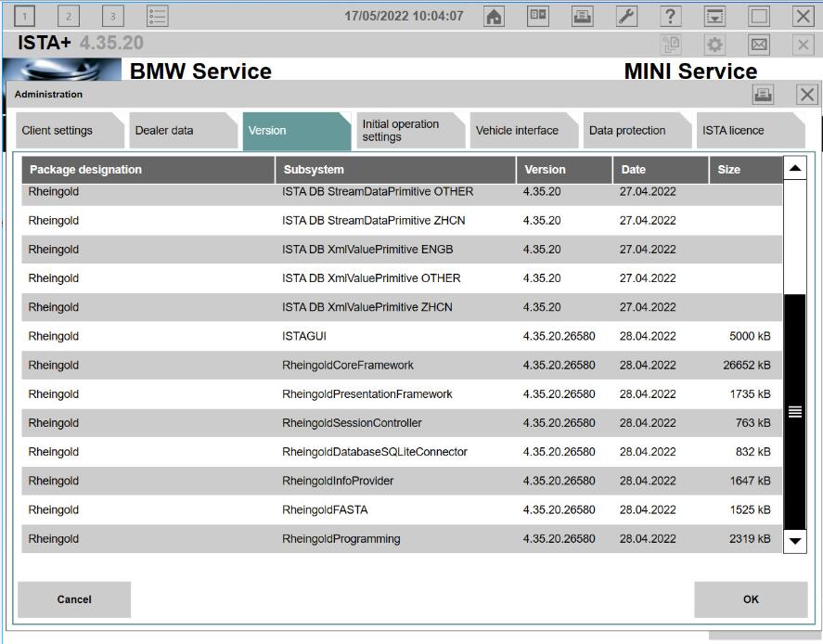823x644 pixels.
Task: Open the operations list icon in the top bar
Action: pyautogui.click(x=157, y=17)
